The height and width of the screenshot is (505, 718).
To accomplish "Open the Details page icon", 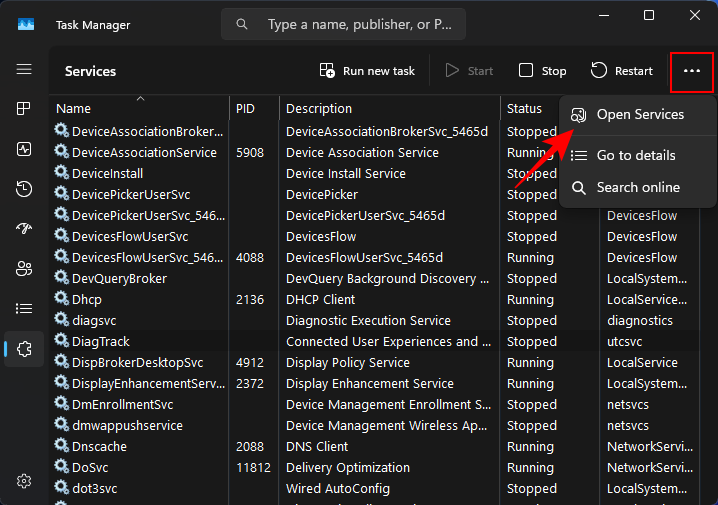I will click(x=24, y=309).
